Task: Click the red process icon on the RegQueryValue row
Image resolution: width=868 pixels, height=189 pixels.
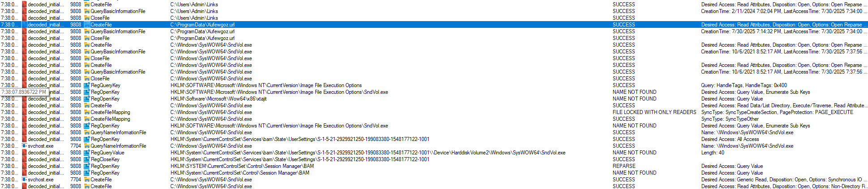Action: [25, 153]
